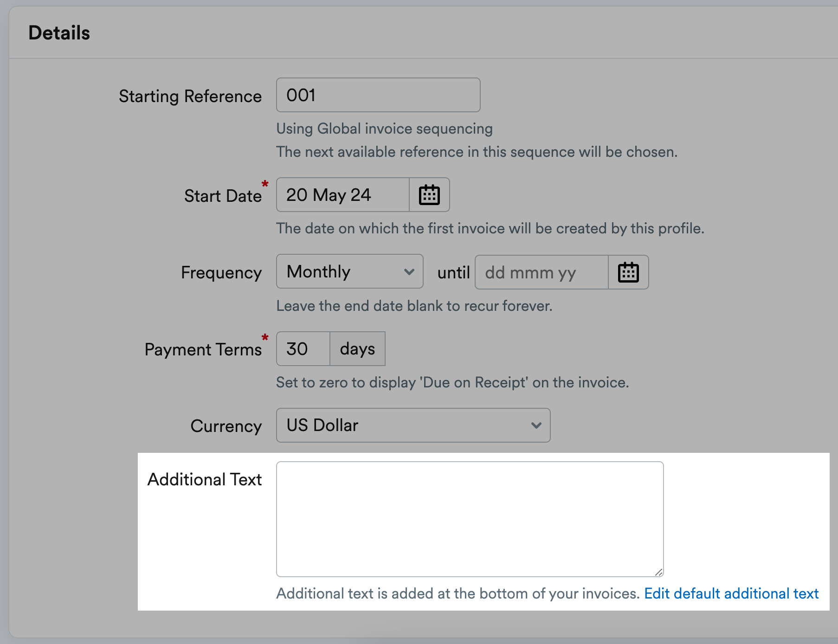The height and width of the screenshot is (644, 838).
Task: Click the until end date field
Action: point(541,272)
